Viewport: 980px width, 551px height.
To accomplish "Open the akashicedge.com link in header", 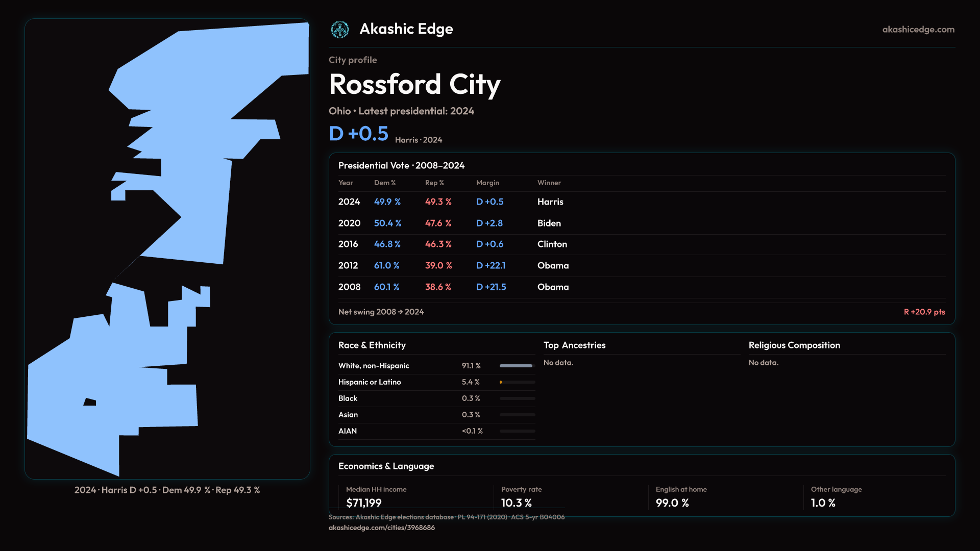I will pos(918,30).
